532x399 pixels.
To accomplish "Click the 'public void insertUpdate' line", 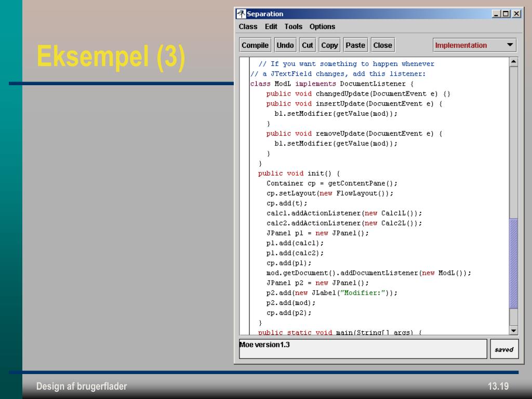I will [x=354, y=104].
